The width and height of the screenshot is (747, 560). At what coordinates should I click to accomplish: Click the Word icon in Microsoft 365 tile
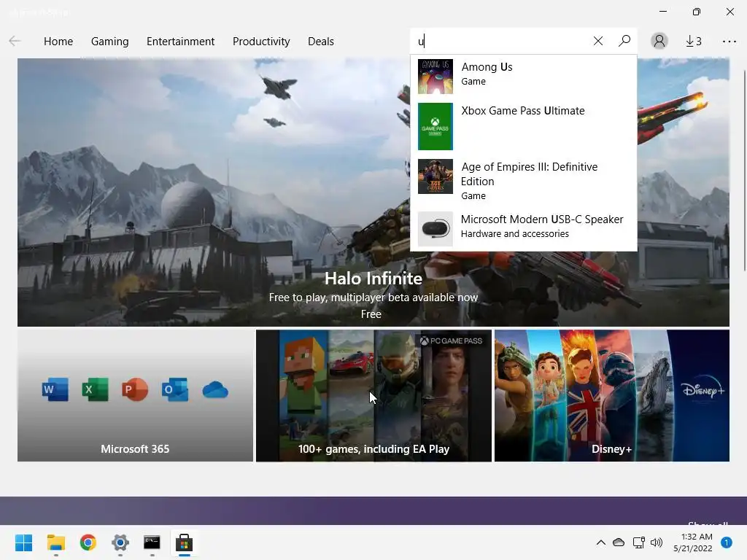coord(55,389)
